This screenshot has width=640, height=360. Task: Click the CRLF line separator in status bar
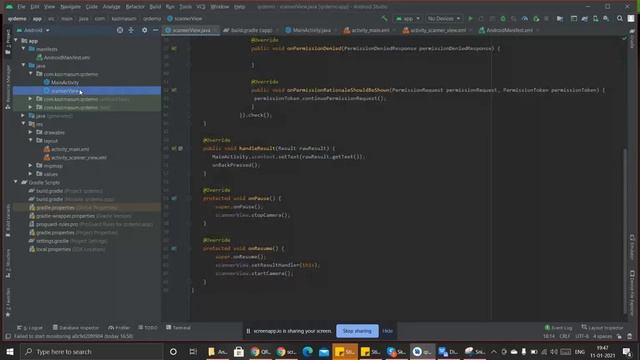tap(564, 336)
